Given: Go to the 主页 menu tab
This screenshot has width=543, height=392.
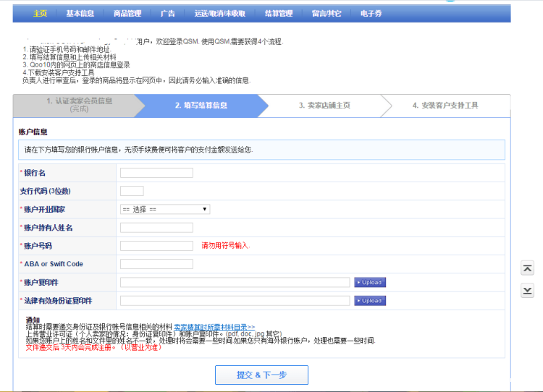Looking at the screenshot, I should [x=40, y=13].
